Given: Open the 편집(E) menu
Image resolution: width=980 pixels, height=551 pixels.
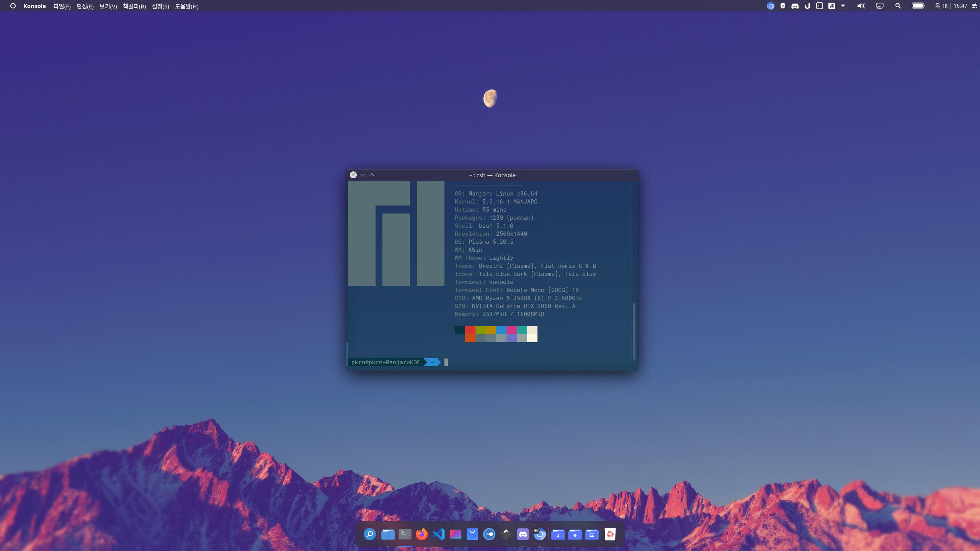Looking at the screenshot, I should 85,6.
